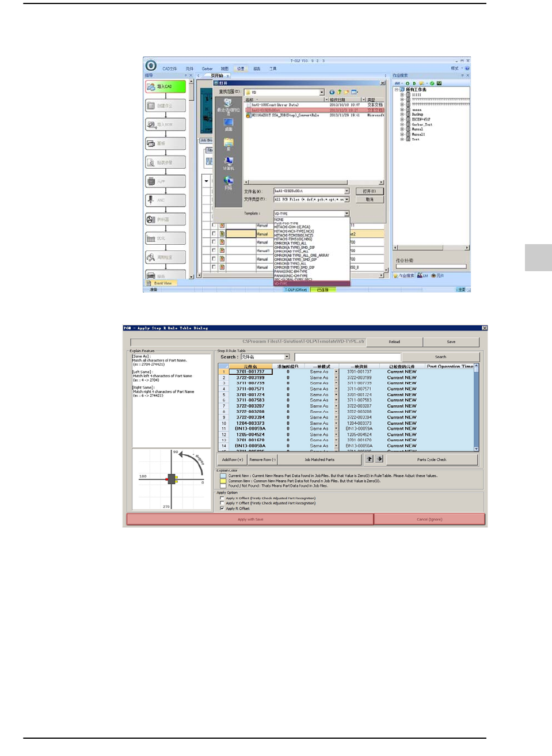Click the 基板 board wizard step
Screen dimensions: 552x756
166,143
